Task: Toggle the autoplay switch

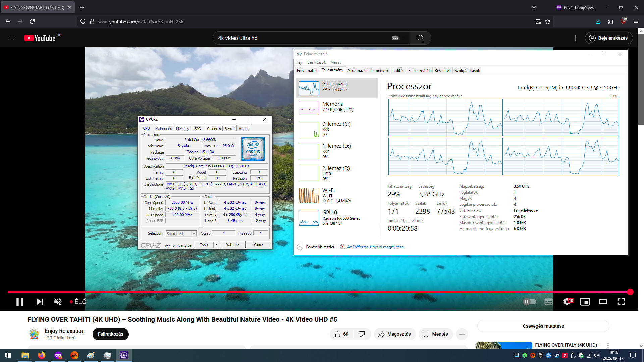Action: (529, 302)
